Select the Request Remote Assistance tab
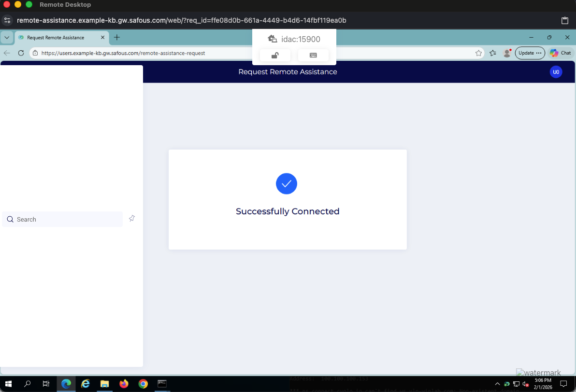 tap(56, 38)
